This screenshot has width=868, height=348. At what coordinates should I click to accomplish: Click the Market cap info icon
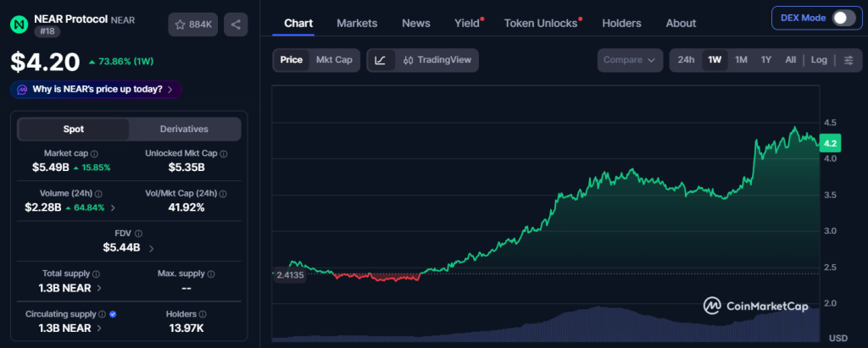point(94,154)
